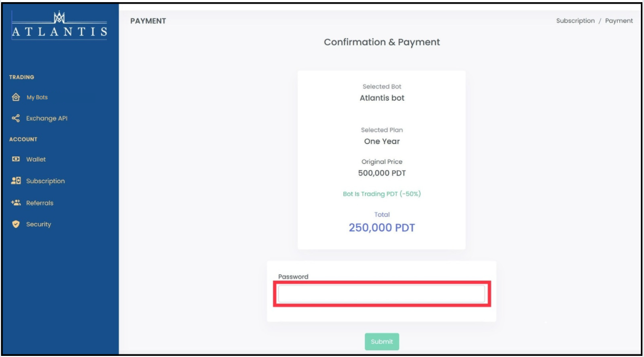
Task: Select the Security shield icon
Action: tap(16, 224)
